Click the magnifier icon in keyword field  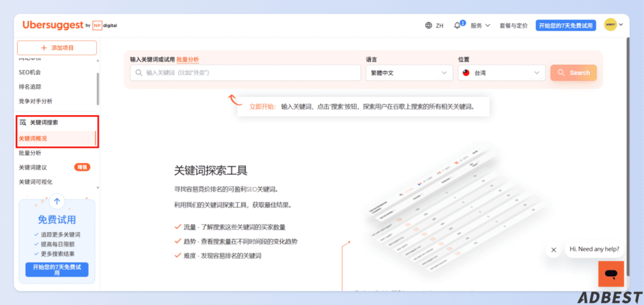[x=139, y=73]
